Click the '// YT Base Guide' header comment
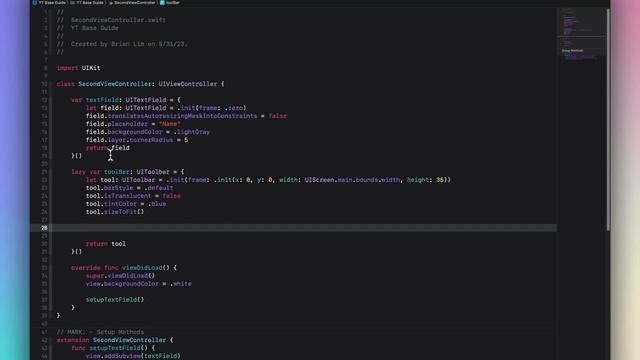Viewport: 640px width, 360px height. point(87,28)
